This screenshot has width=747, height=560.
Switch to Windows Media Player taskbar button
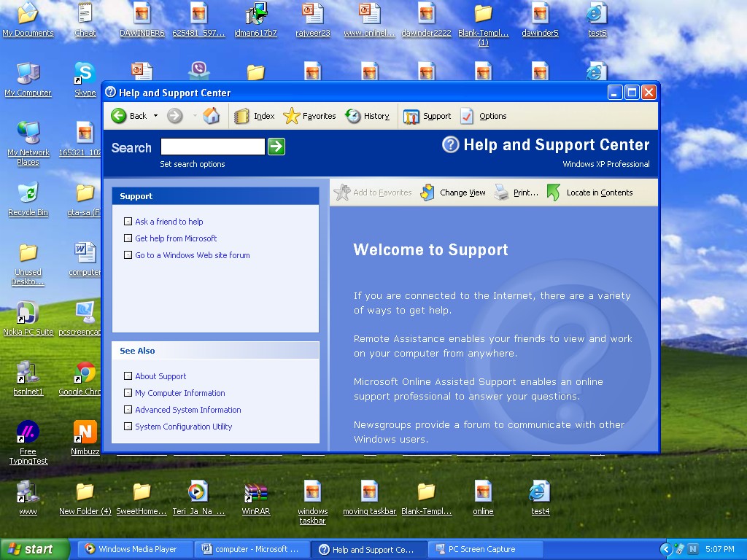coord(134,548)
